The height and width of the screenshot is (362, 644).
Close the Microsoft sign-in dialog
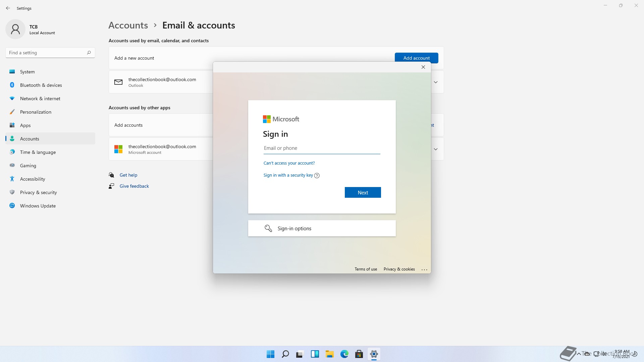pyautogui.click(x=423, y=67)
